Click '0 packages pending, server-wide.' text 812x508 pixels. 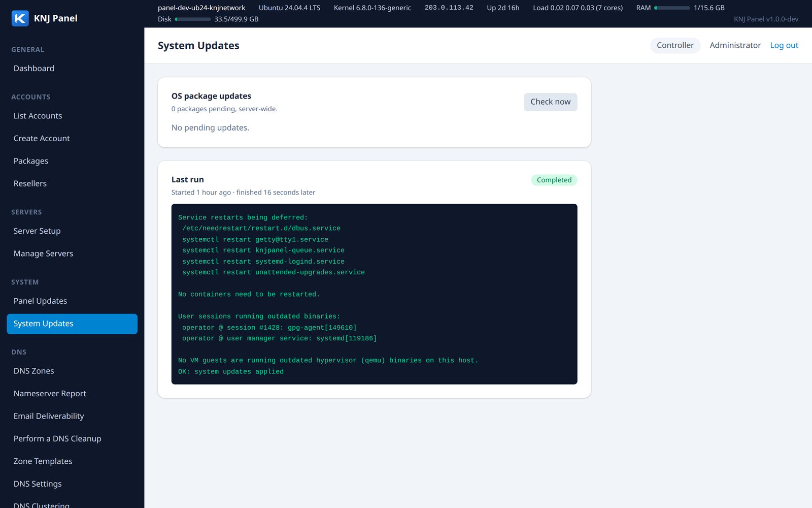click(x=224, y=109)
